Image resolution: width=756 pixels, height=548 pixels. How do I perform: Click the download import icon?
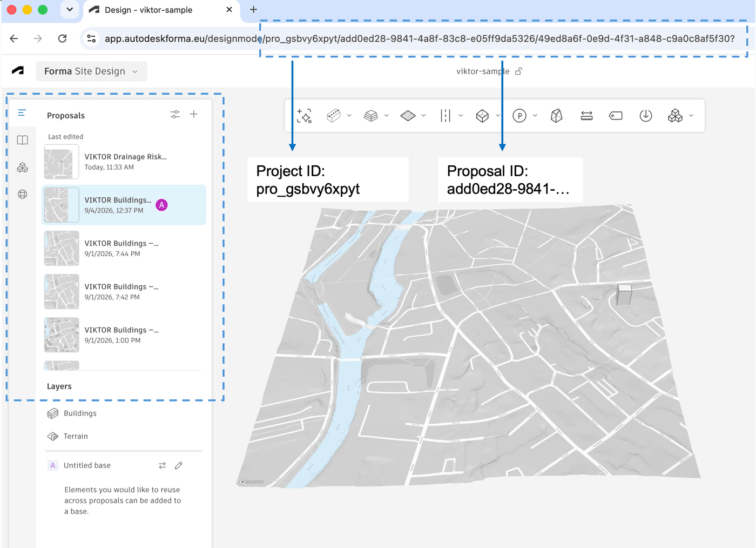[646, 116]
